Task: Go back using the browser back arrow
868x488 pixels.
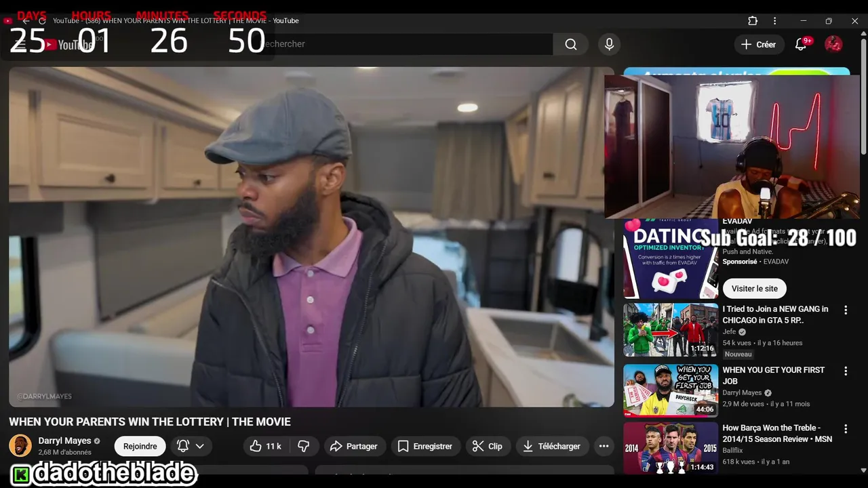Action: (x=26, y=21)
